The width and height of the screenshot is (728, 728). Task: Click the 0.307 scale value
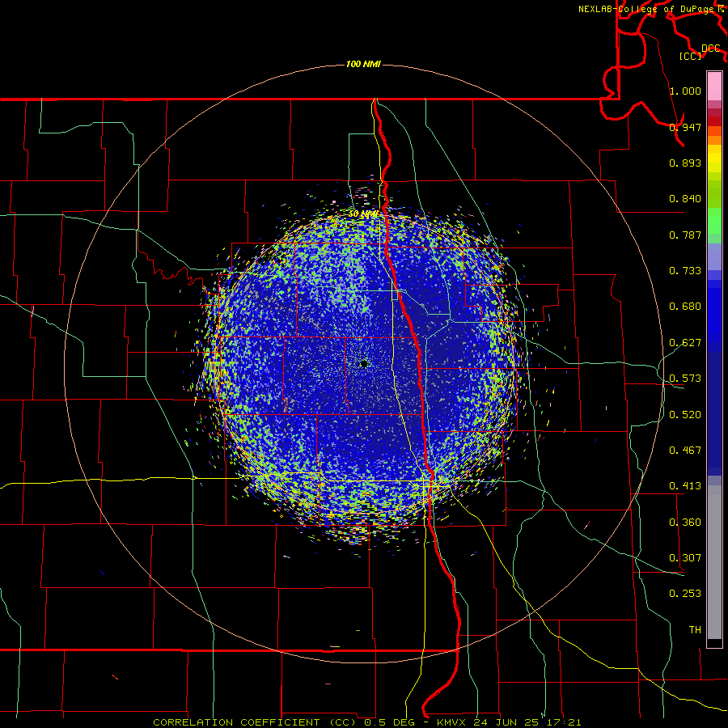click(x=685, y=558)
